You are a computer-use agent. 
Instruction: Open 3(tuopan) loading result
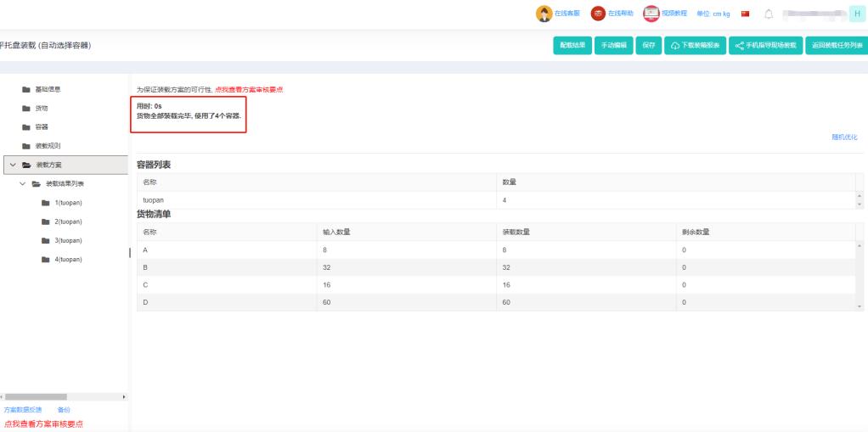pos(67,240)
